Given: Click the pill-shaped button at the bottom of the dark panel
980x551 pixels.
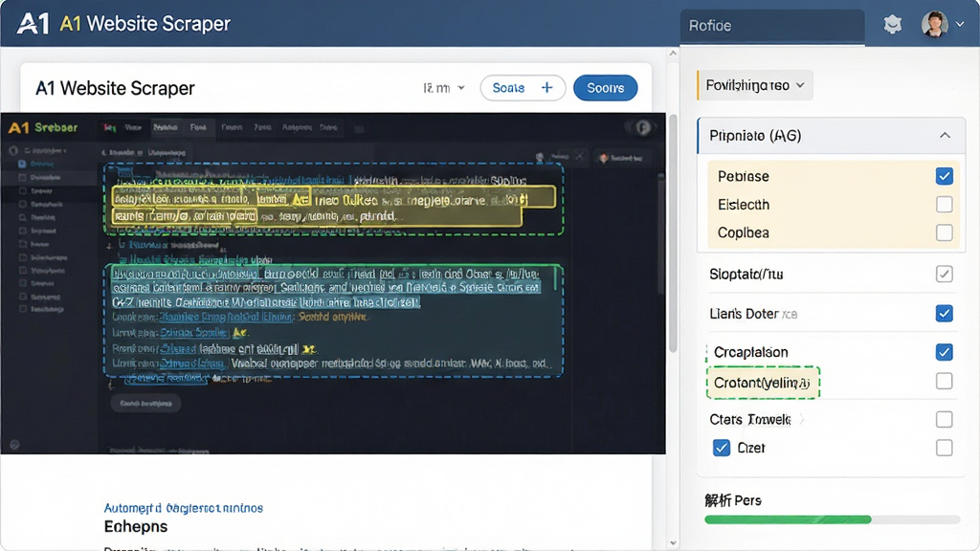Looking at the screenshot, I should [x=146, y=404].
